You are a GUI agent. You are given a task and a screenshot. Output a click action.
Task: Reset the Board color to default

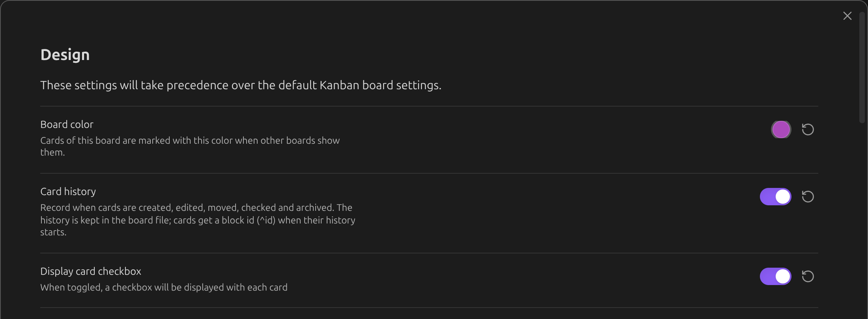808,129
